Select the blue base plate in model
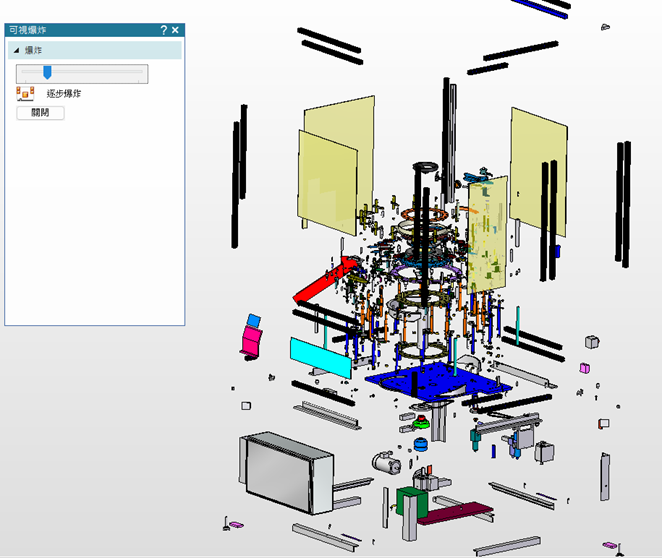This screenshot has height=558, width=662. tap(437, 380)
